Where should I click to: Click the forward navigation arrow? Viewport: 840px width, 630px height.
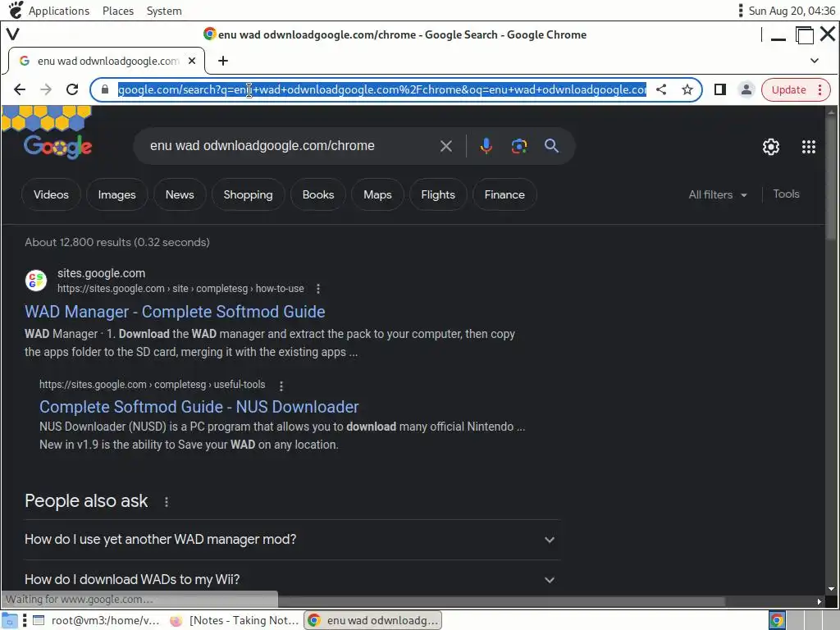point(46,89)
